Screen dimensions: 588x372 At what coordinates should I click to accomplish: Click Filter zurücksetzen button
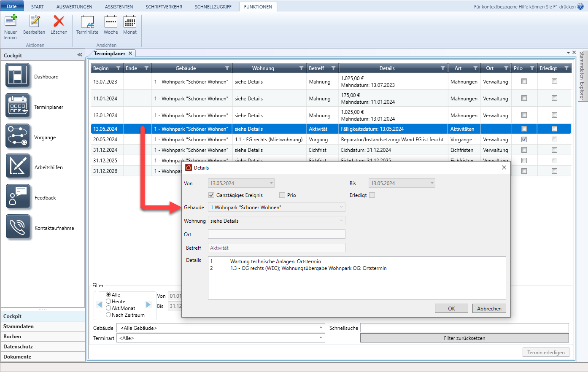[464, 338]
